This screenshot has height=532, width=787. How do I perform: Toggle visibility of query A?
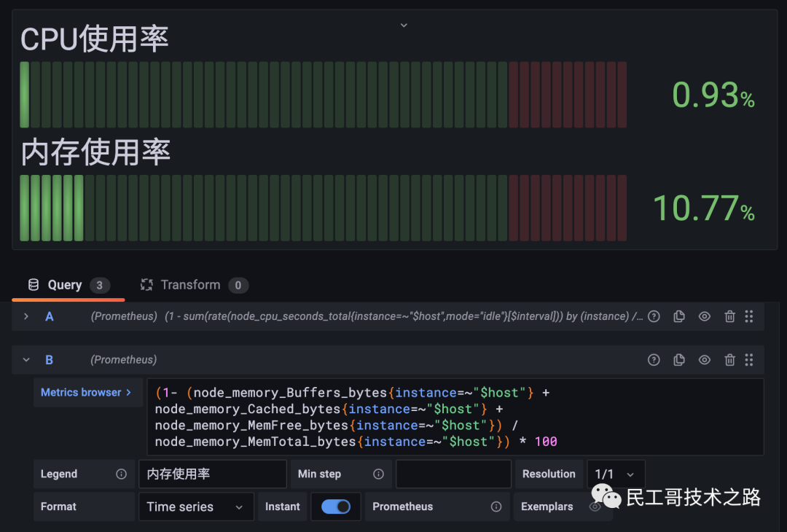tap(704, 316)
